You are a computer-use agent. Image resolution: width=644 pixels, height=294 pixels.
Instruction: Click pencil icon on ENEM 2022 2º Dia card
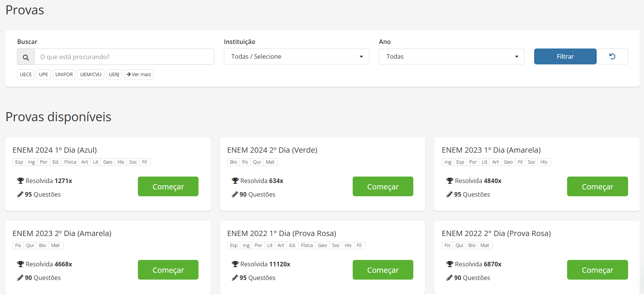tap(449, 278)
